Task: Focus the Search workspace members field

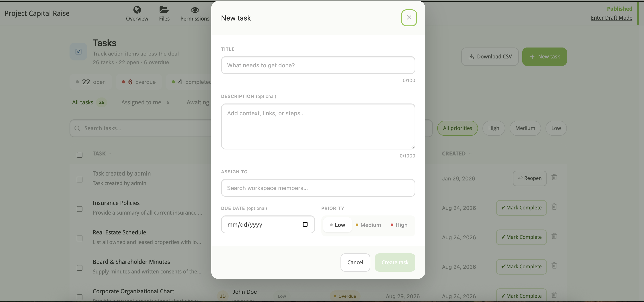Action: [318, 188]
